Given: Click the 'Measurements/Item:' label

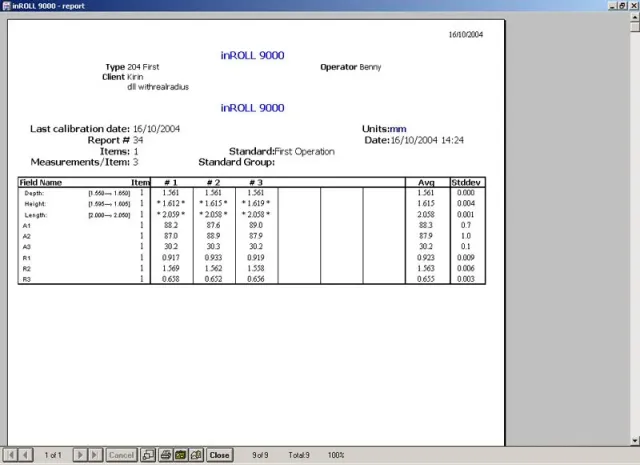Looking at the screenshot, I should click(x=80, y=162).
